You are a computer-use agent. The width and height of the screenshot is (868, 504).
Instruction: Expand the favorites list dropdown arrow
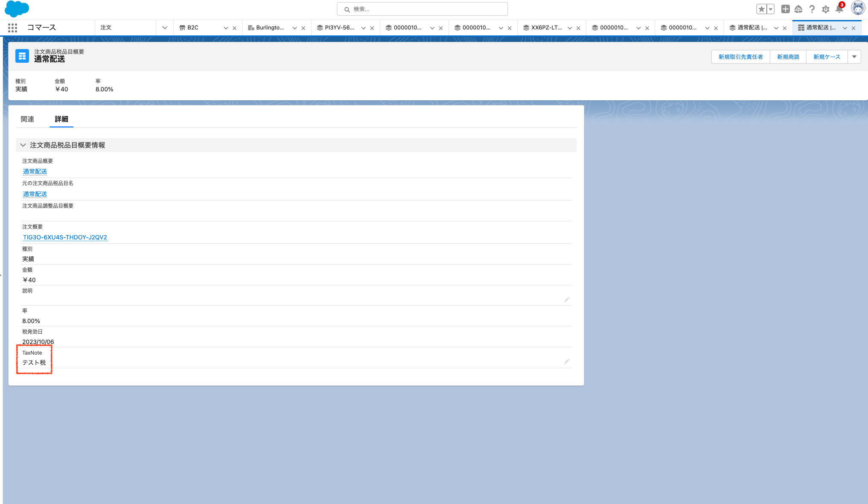pos(771,9)
